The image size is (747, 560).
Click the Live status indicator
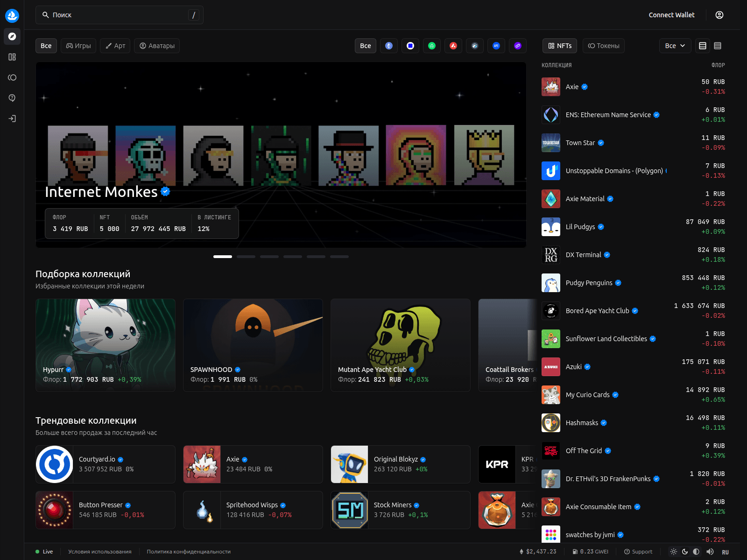point(44,552)
